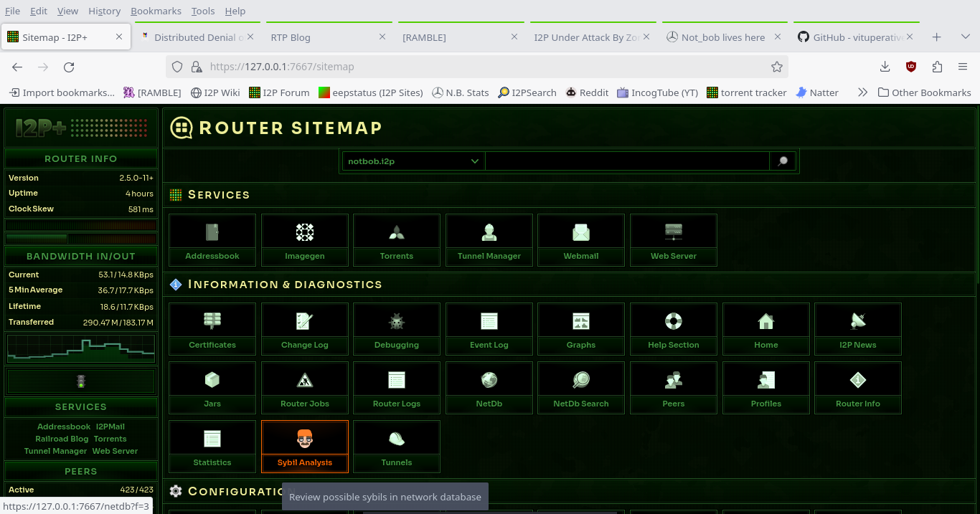Open the Event Log tile
980x514 pixels.
point(489,329)
